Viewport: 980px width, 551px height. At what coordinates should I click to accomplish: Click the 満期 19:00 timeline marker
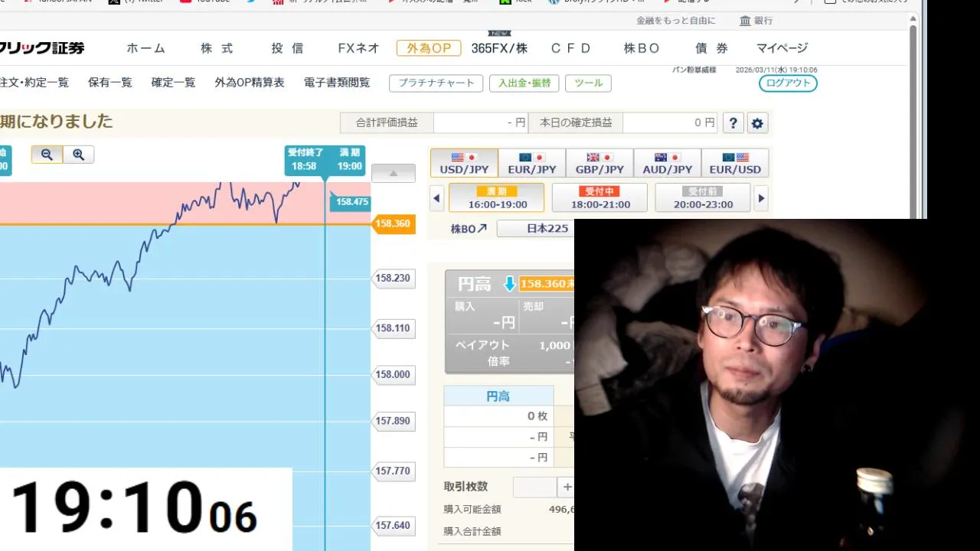[350, 160]
